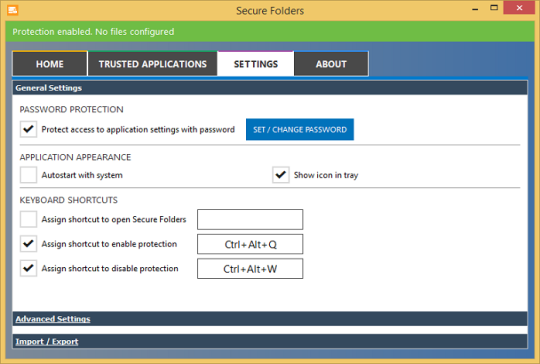Click SET / CHANGE PASSWORD button
The height and width of the screenshot is (364, 540).
300,129
